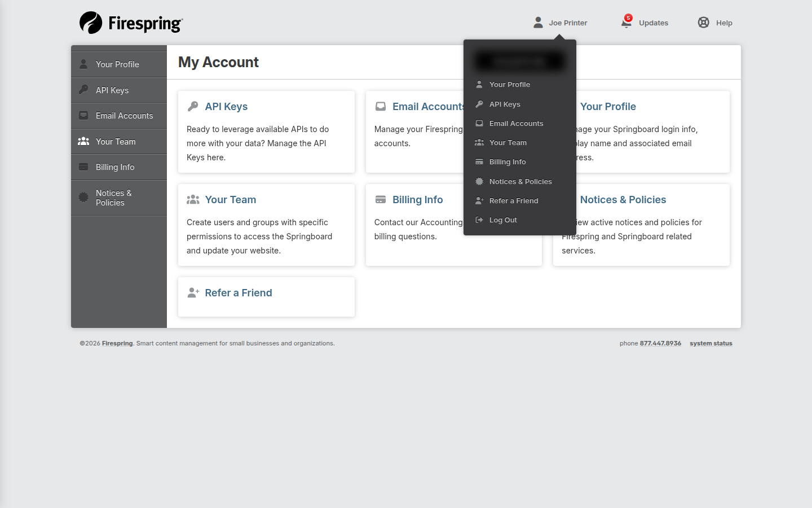Click the add-person icon in the dropdown's Refer a Friend row
This screenshot has height=508, width=812.
tap(479, 200)
